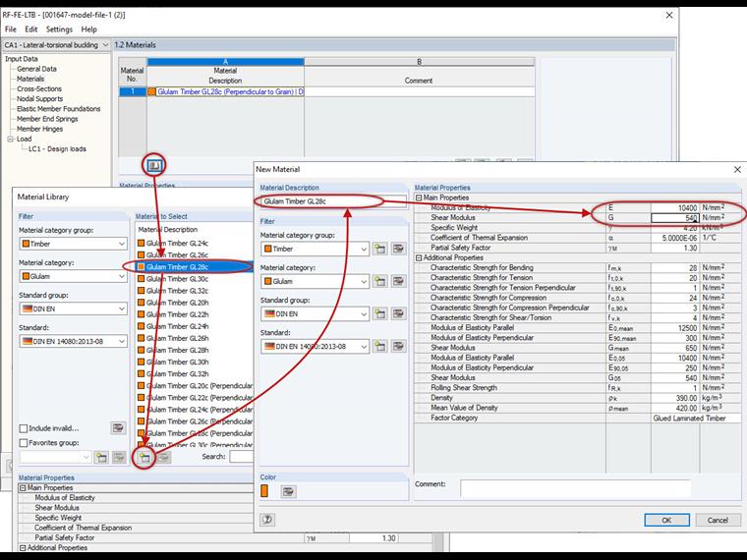Select Glulam Timber GL24c in the library list
The height and width of the screenshot is (560, 747).
(x=195, y=243)
